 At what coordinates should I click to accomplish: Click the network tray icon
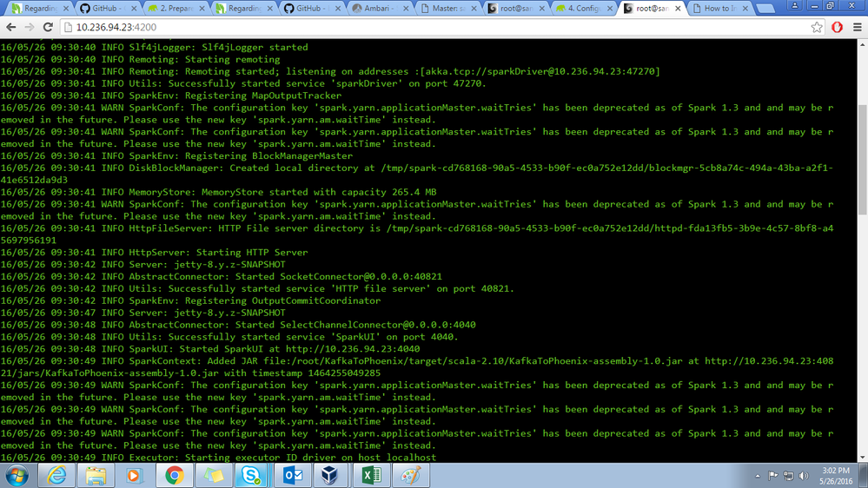coord(788,476)
